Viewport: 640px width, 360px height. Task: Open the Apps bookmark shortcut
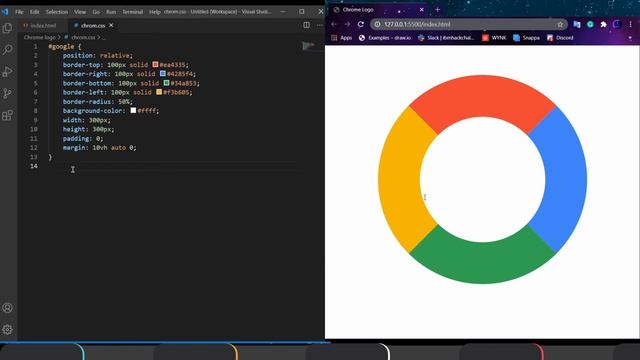342,38
